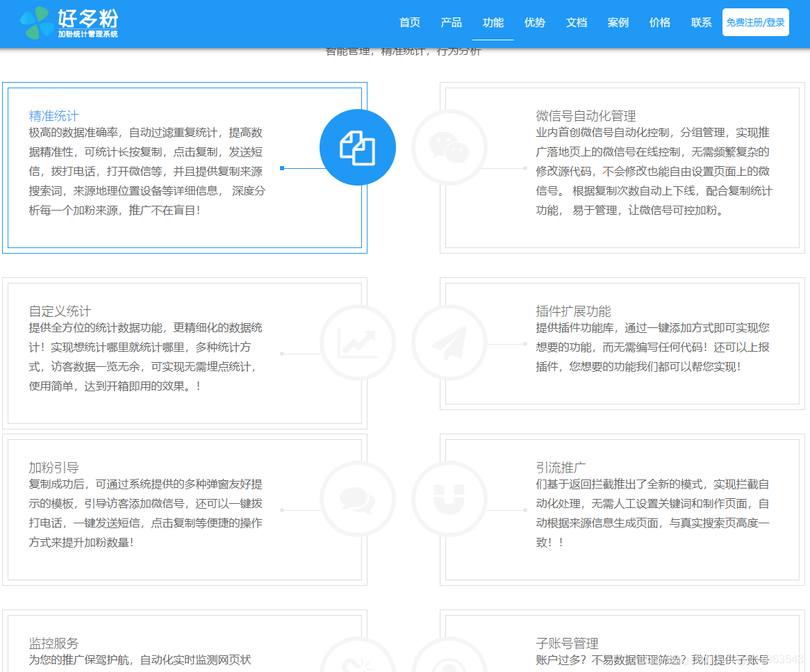
Task: Click the 监控服务 heading
Action: pos(53,644)
